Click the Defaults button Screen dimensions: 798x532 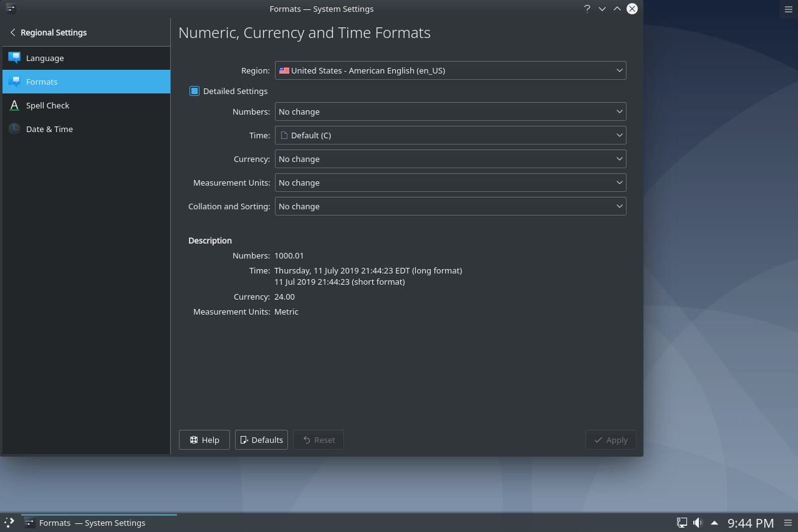point(261,440)
